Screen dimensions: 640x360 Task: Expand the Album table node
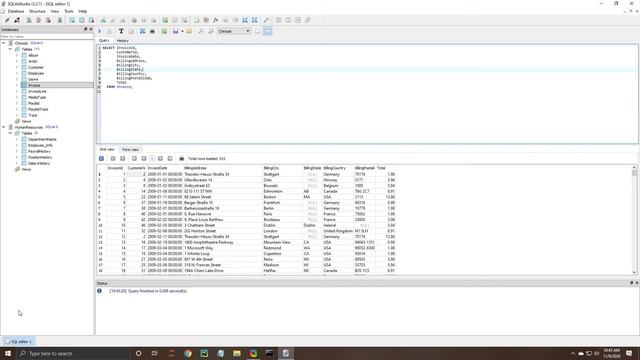(x=17, y=55)
